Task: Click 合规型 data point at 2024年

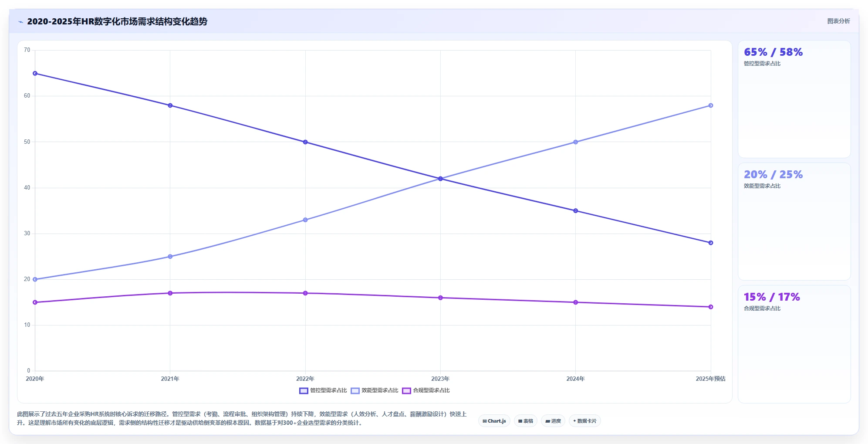Action: (575, 302)
